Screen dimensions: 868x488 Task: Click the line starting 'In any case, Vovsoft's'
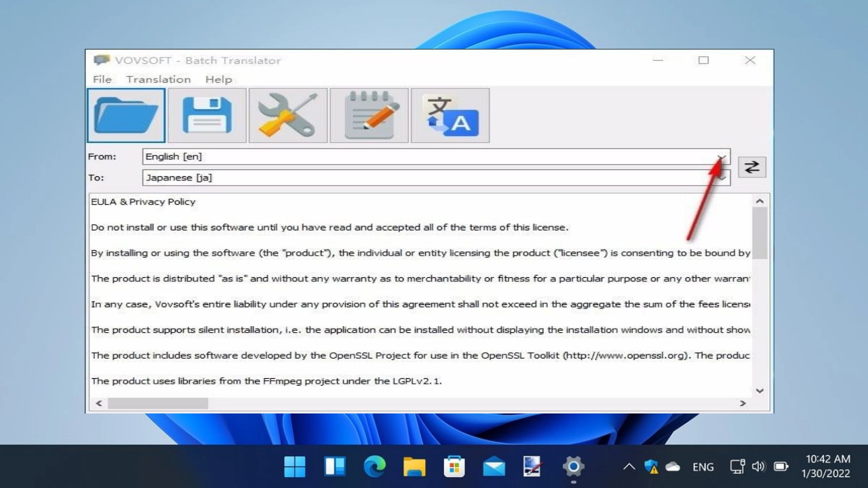point(420,304)
